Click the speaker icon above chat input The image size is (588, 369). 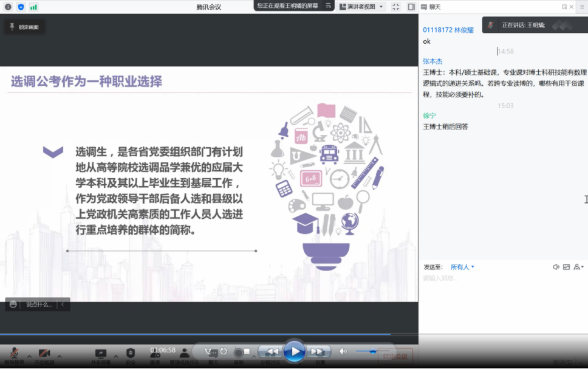[556, 267]
